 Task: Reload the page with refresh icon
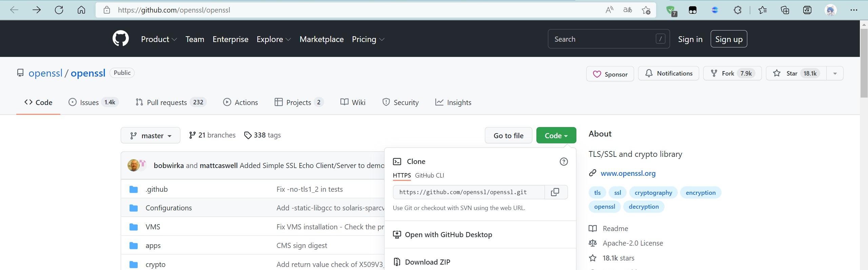tap(59, 10)
